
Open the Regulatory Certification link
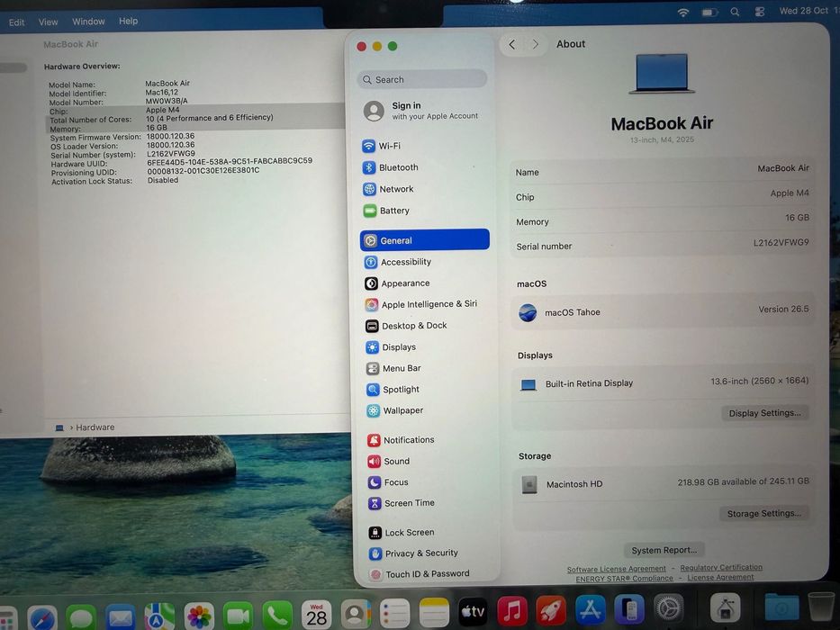click(721, 567)
